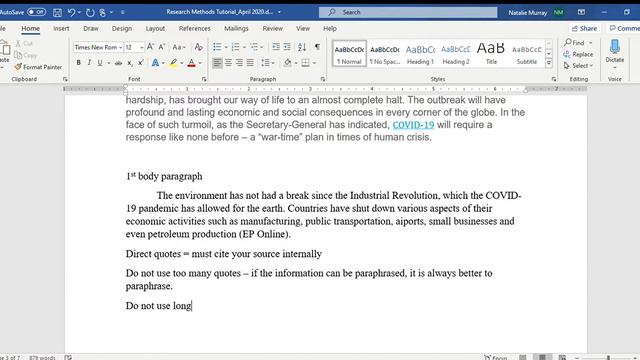Select Center alignment

point(228,63)
